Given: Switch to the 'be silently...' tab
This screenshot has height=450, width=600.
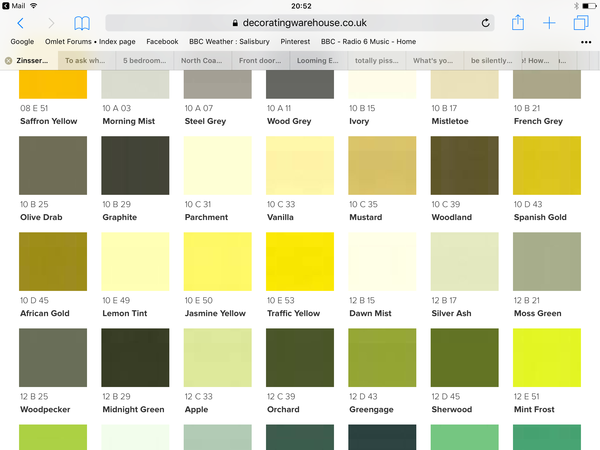Looking at the screenshot, I should [x=493, y=60].
